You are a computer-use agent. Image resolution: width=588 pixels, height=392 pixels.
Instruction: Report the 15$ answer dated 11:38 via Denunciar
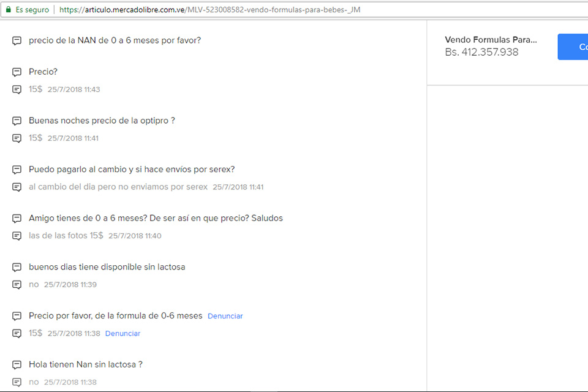pos(123,334)
